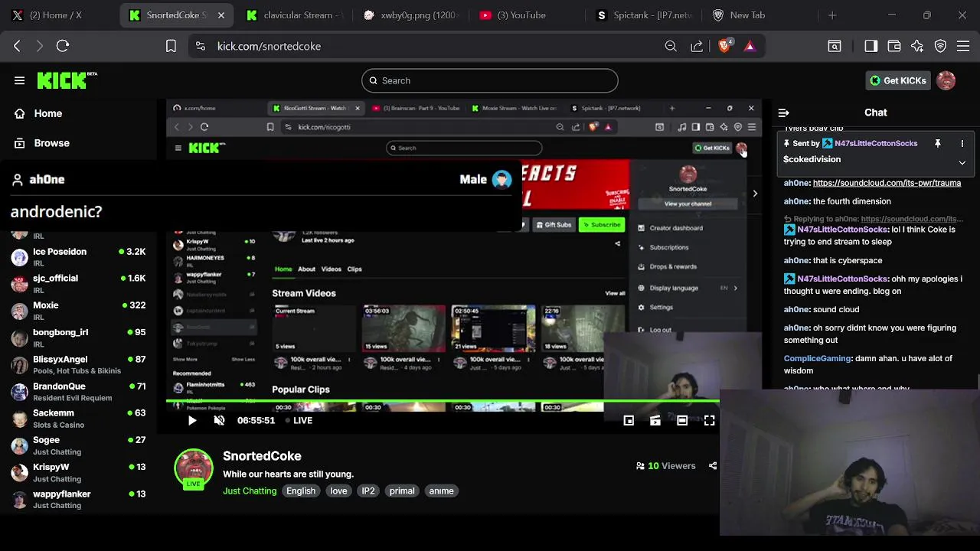Click the SnortedCoke channel name
Screen dimensions: 980x551
[x=262, y=456]
